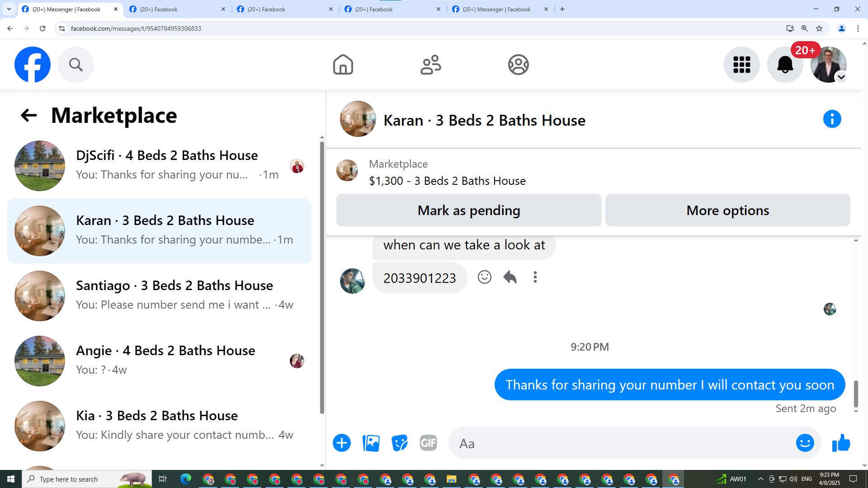Viewport: 868px width, 488px height.
Task: Choose a sticker with the sticker icon
Action: 400,443
